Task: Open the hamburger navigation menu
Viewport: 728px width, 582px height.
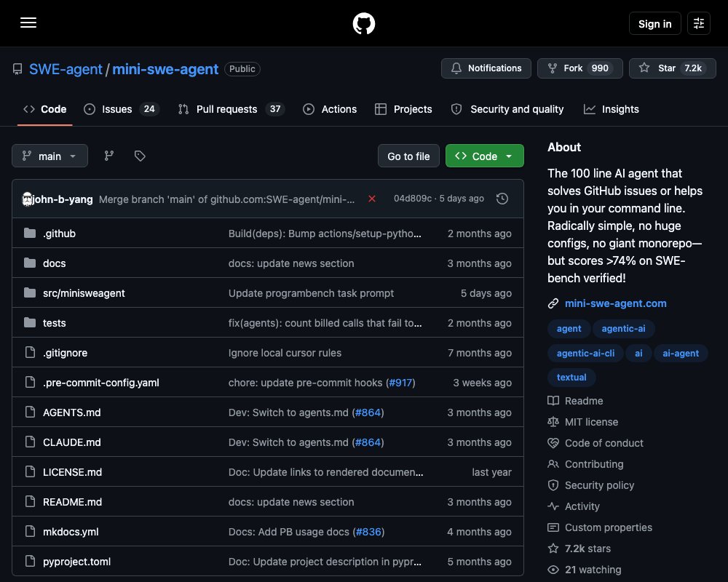Action: click(x=28, y=23)
